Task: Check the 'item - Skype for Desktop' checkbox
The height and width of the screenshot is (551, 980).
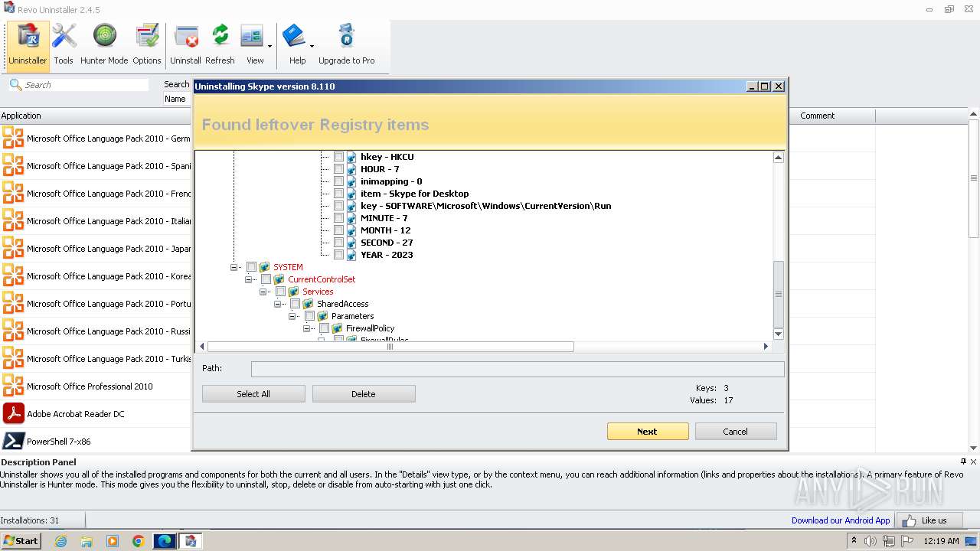Action: pyautogui.click(x=338, y=194)
